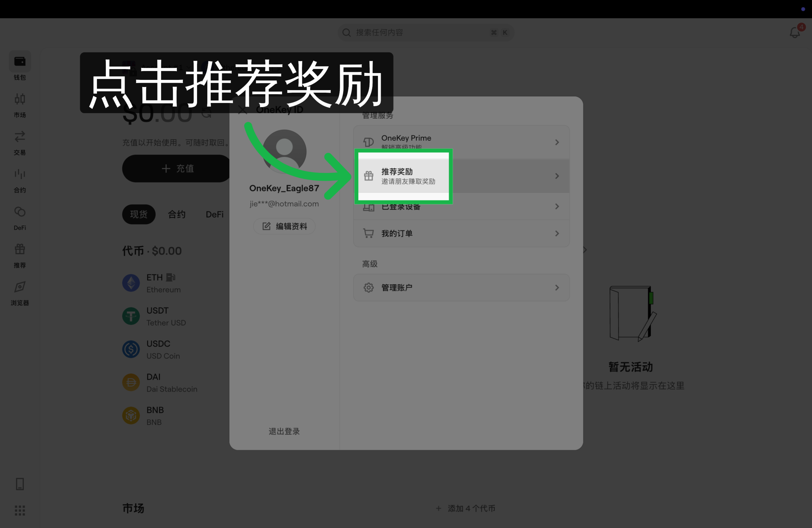
Task: Open the 浏览器 browser sidebar icon
Action: point(20,286)
